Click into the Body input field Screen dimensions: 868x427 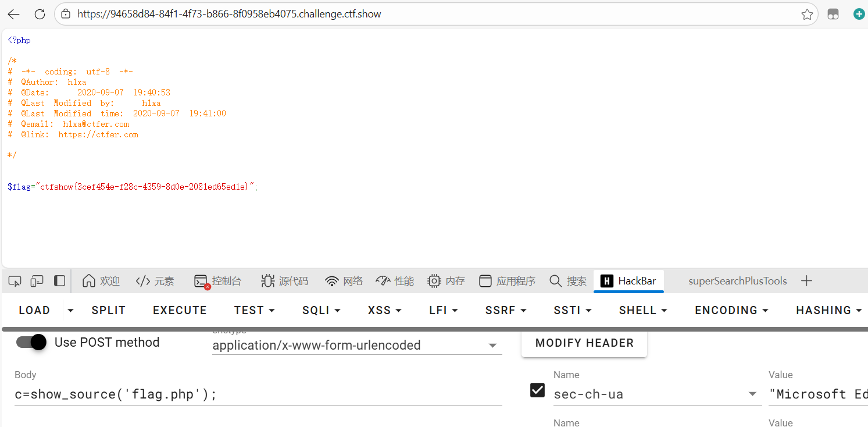coord(258,394)
